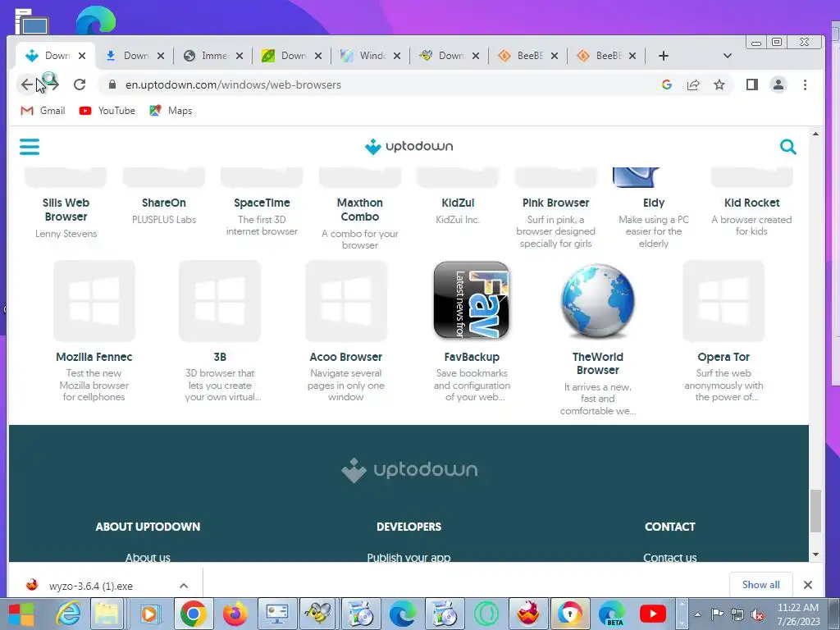Screen dimensions: 840x630
Task: Open the Pink Browser link
Action: click(x=555, y=203)
